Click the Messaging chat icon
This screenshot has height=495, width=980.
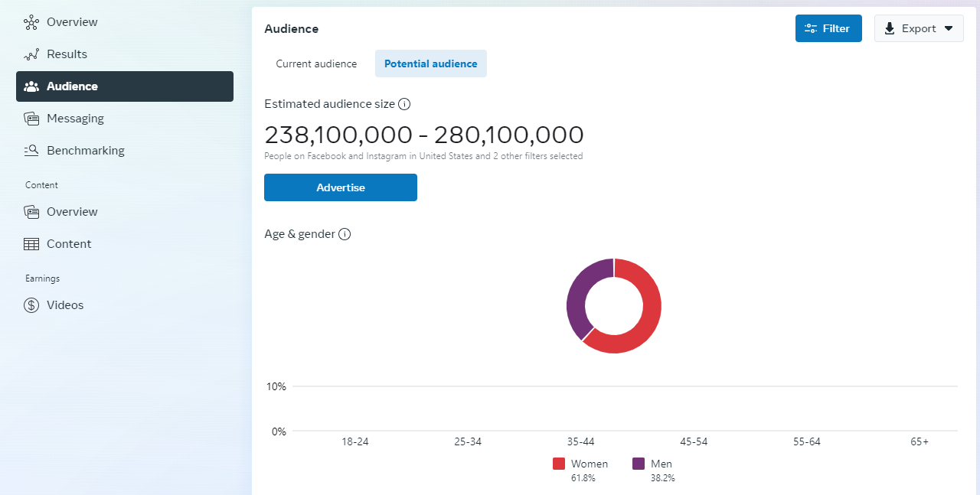(31, 119)
